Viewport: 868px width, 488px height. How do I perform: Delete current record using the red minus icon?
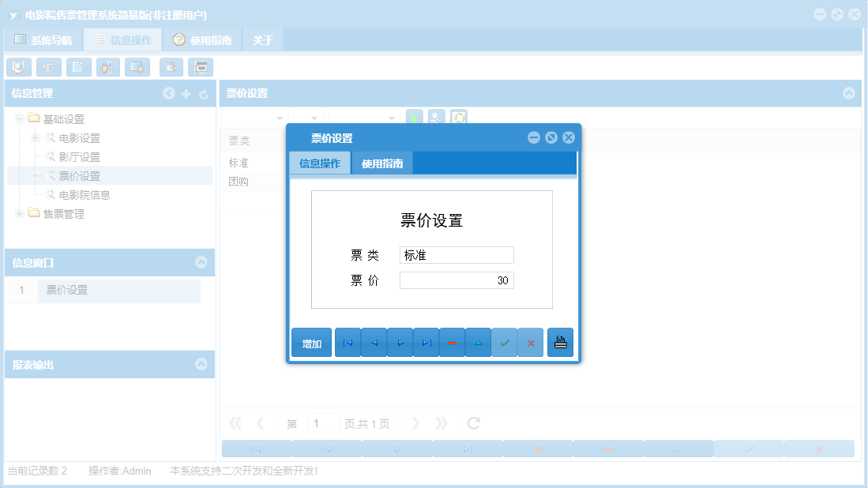coord(452,342)
